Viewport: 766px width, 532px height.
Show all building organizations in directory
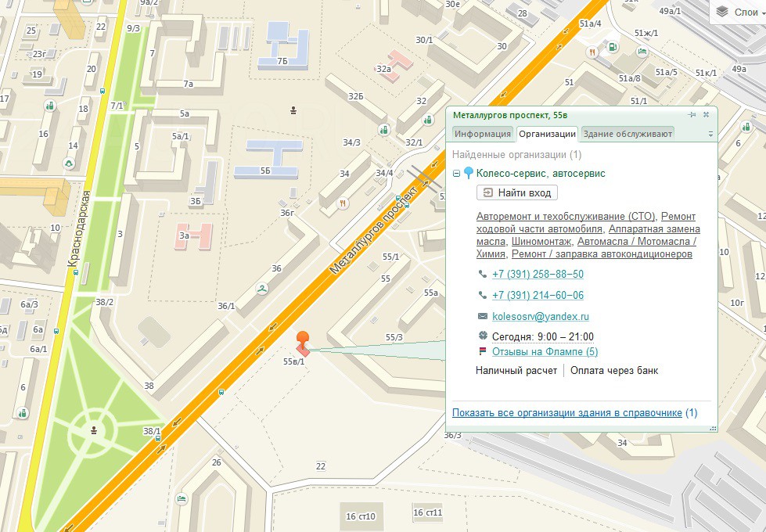tap(567, 413)
